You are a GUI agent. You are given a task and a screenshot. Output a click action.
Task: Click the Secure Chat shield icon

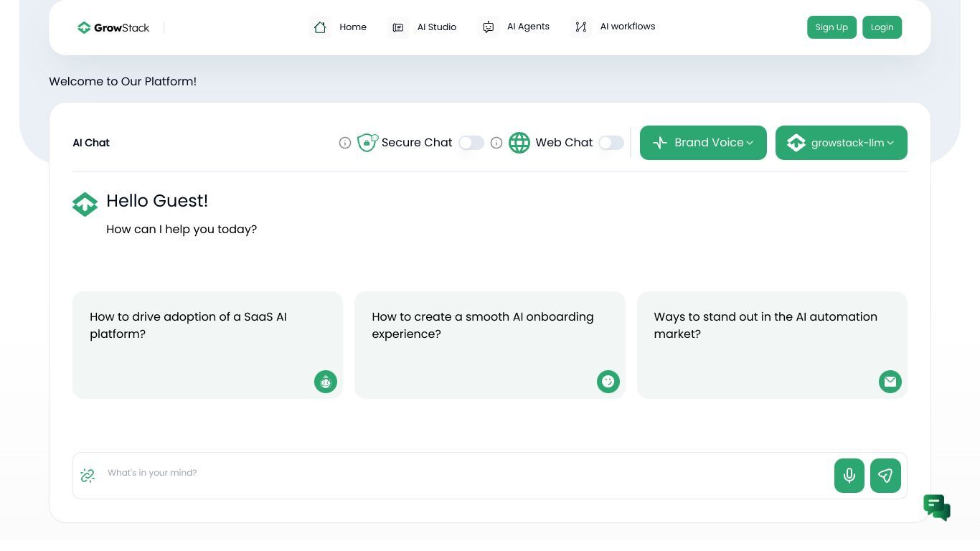pos(367,143)
